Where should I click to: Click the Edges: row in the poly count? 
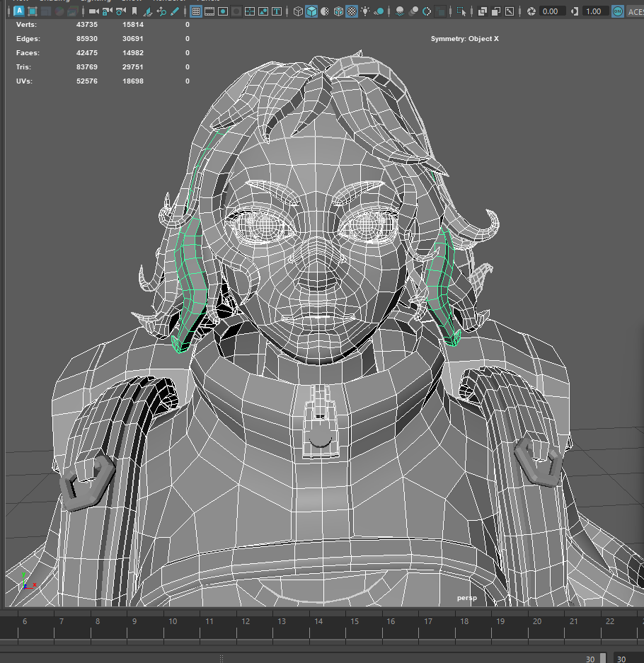point(103,38)
